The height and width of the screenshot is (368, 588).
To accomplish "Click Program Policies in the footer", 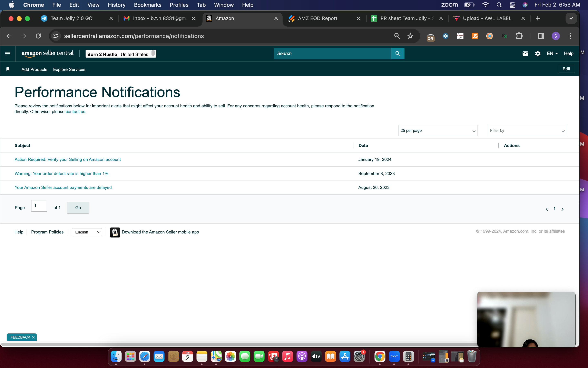I will click(x=47, y=232).
